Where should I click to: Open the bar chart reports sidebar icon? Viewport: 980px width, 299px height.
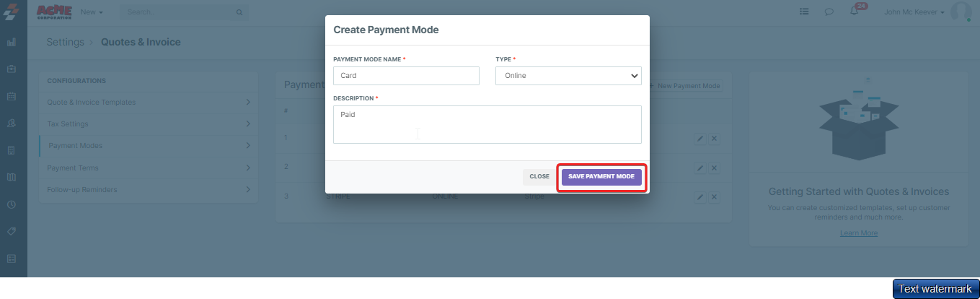point(12,43)
